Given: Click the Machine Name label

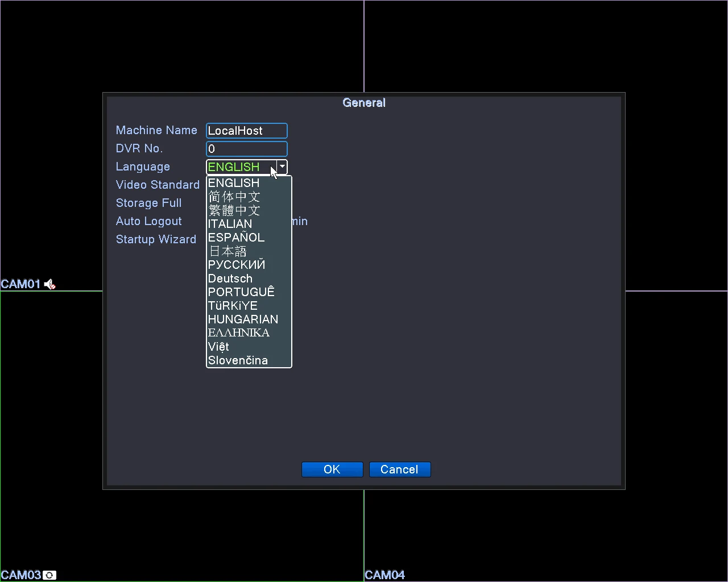Looking at the screenshot, I should (156, 130).
